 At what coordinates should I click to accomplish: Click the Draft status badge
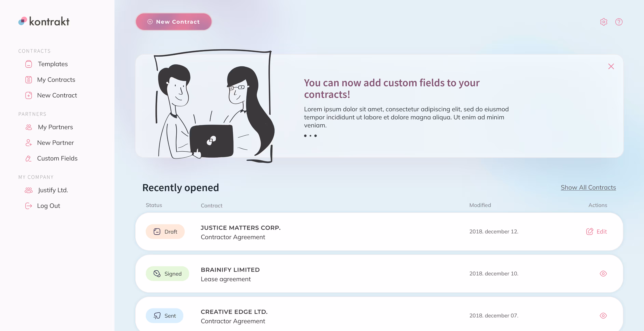point(165,231)
